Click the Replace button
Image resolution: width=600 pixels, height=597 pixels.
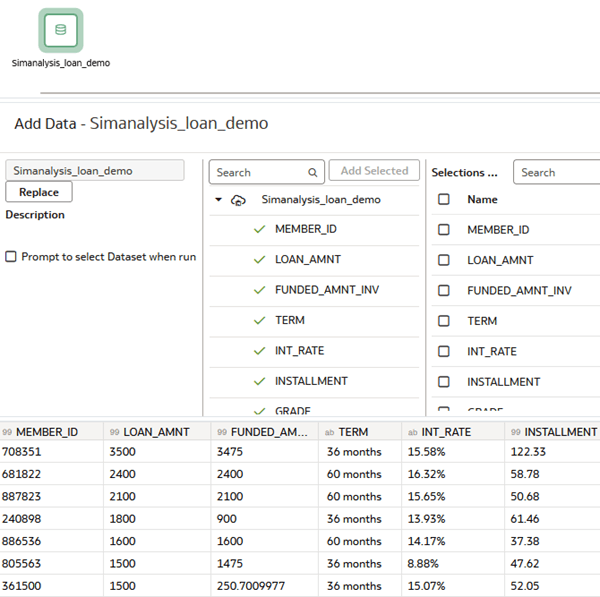(39, 192)
